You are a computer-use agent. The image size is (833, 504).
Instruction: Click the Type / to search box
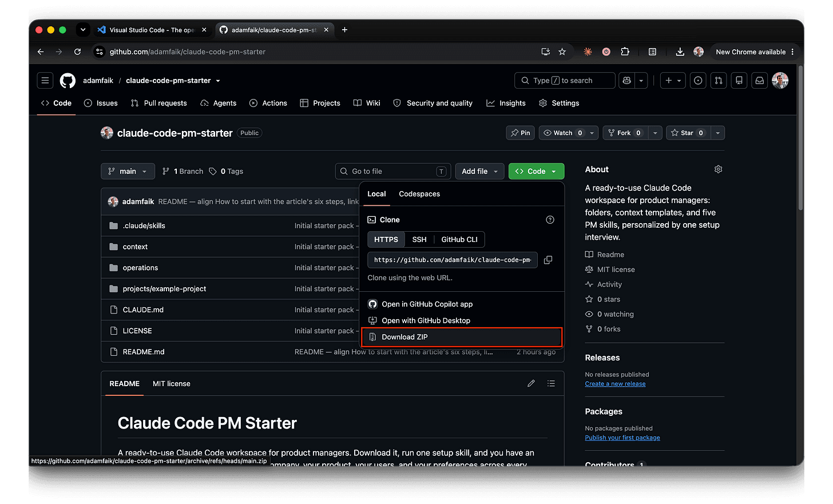coord(565,81)
